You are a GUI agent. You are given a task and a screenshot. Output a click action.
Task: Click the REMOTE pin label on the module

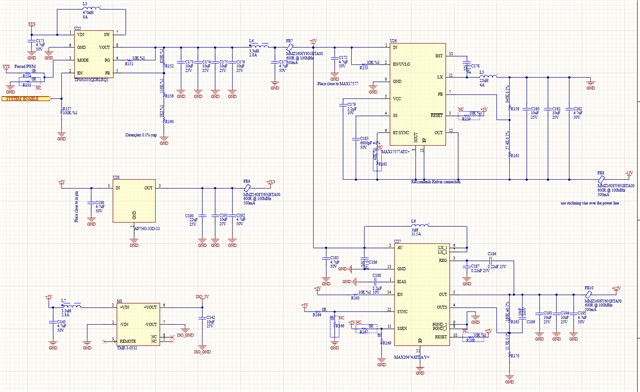click(128, 341)
